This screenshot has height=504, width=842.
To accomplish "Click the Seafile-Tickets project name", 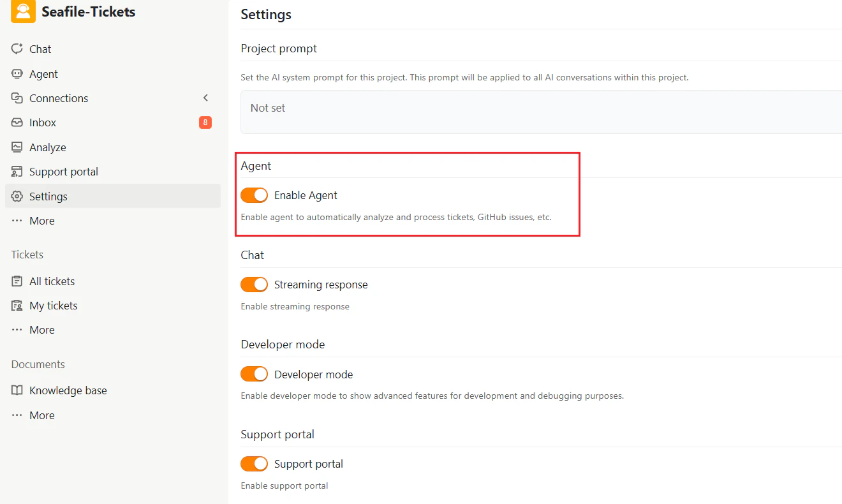I will [89, 11].
